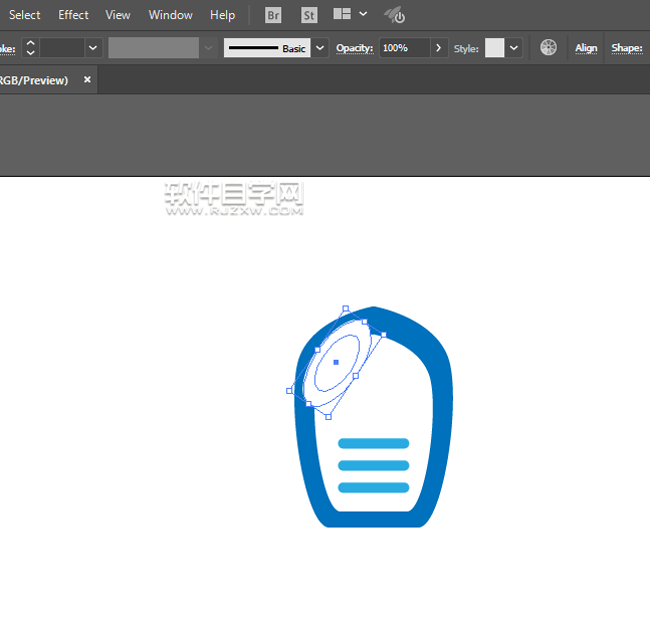
Task: Open the Effect menu
Action: point(73,15)
